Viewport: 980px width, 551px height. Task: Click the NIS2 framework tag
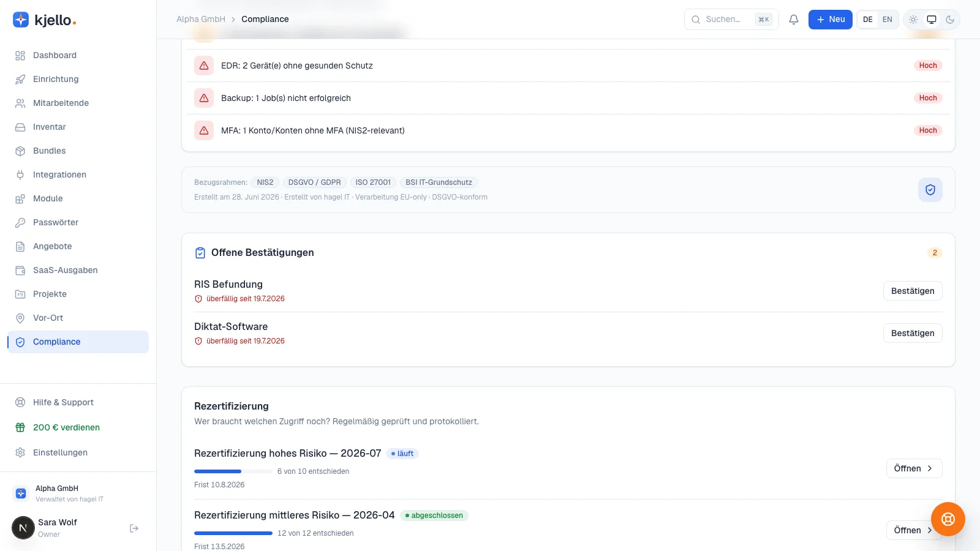point(265,182)
